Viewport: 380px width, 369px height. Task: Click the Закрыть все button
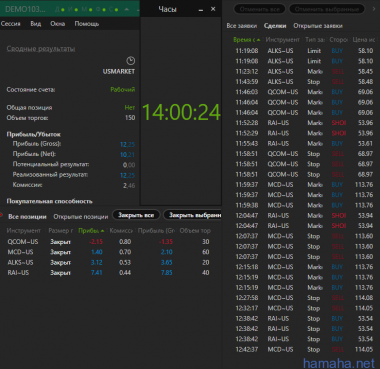coord(136,215)
